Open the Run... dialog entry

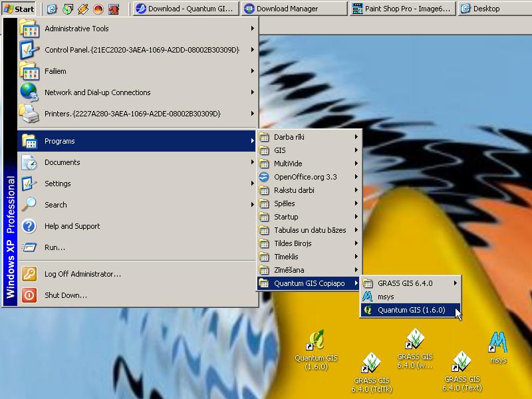138,247
